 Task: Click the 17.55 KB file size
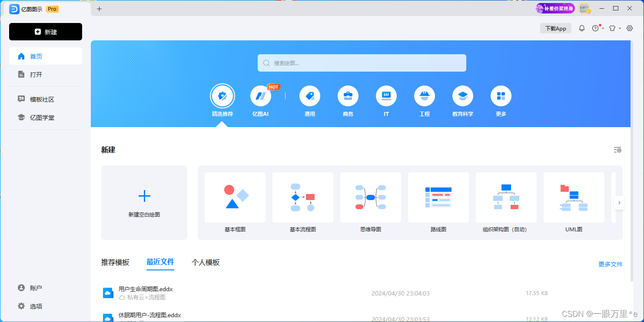point(537,293)
